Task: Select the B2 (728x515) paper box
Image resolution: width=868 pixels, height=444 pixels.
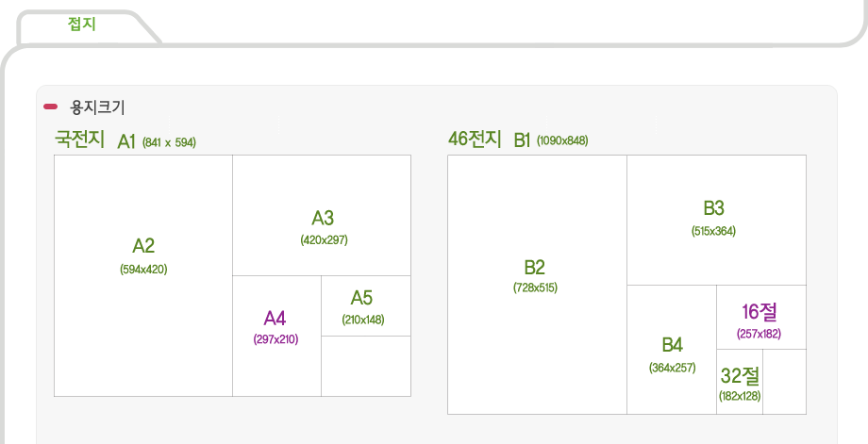Action: coord(537,284)
